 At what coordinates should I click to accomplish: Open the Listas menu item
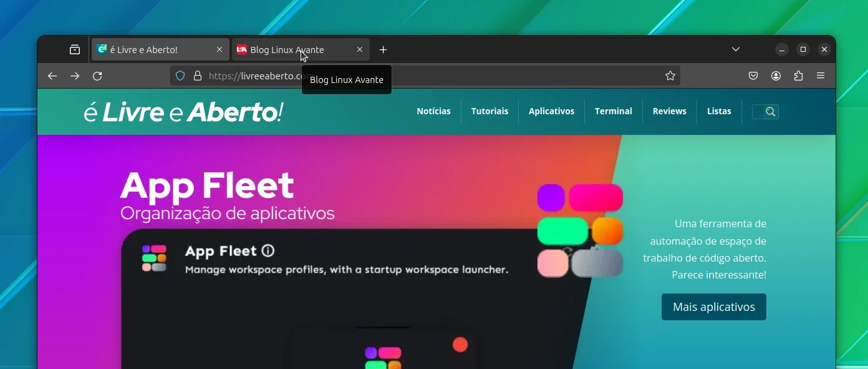click(x=719, y=111)
